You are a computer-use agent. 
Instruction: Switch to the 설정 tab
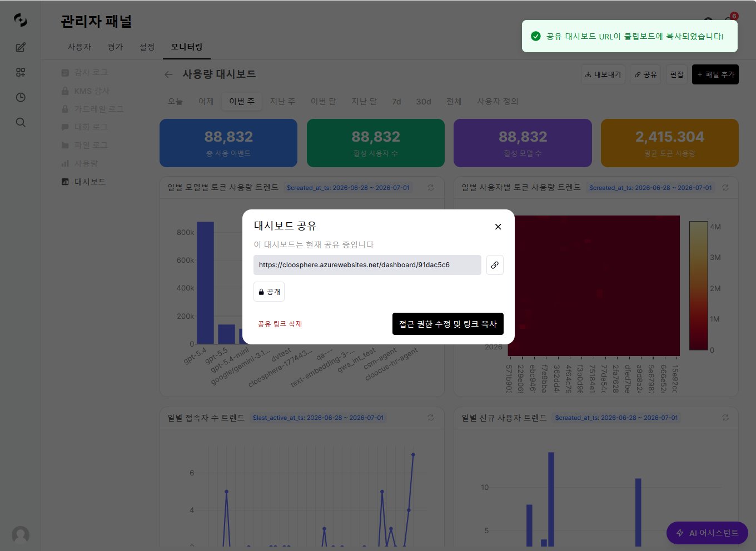(x=147, y=47)
